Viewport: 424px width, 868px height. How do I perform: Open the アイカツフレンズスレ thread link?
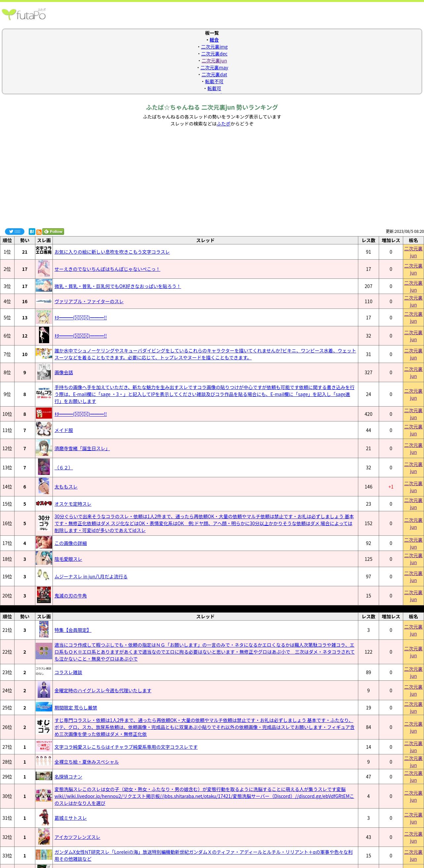pyautogui.click(x=78, y=837)
